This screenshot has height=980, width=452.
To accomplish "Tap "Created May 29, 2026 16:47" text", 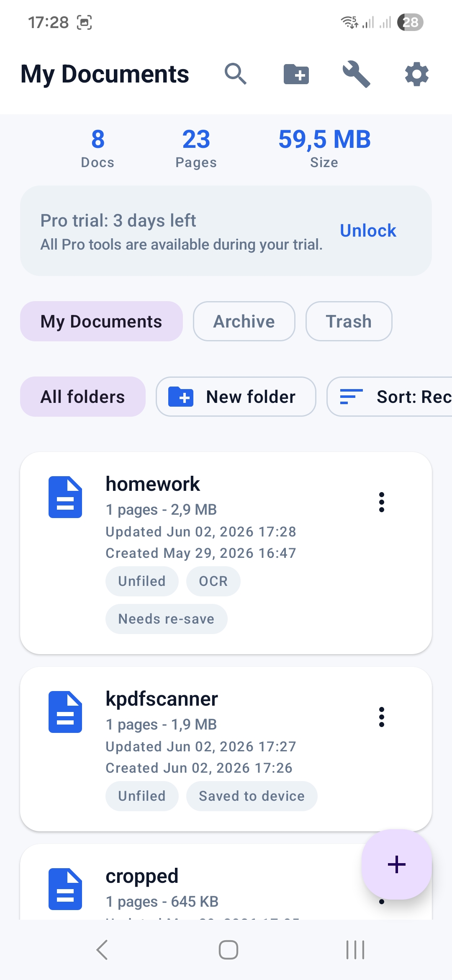I will [201, 553].
